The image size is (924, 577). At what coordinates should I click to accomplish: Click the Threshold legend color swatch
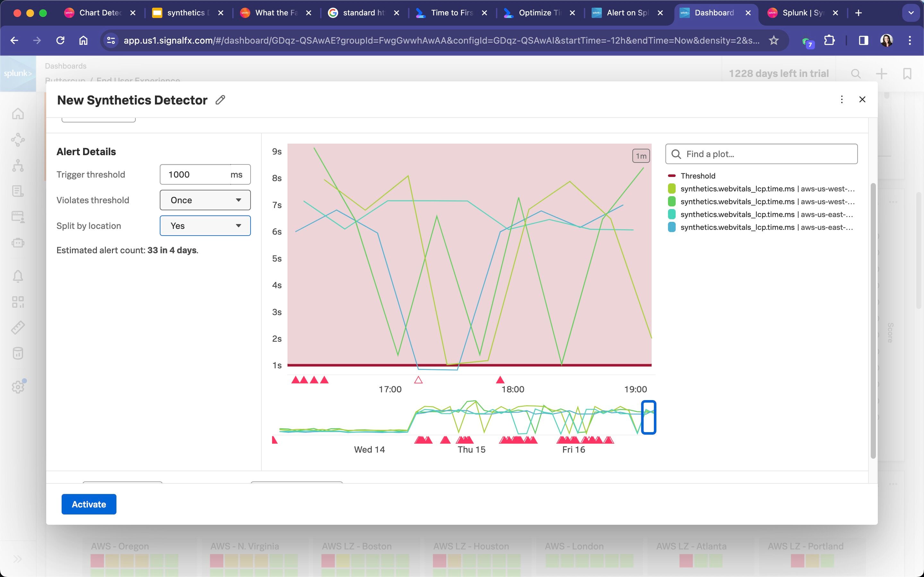[x=672, y=176]
